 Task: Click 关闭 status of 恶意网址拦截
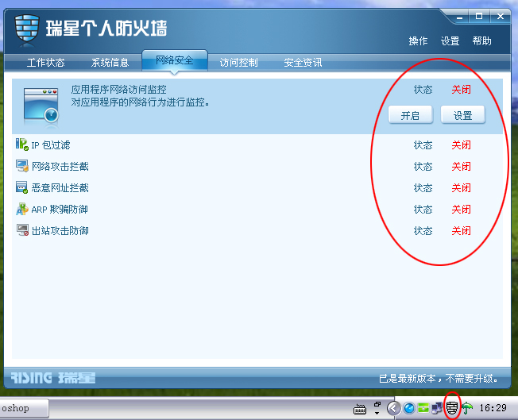pos(461,188)
